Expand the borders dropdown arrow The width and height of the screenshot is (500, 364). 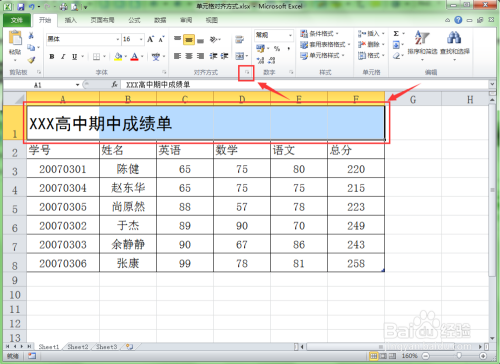pos(104,57)
